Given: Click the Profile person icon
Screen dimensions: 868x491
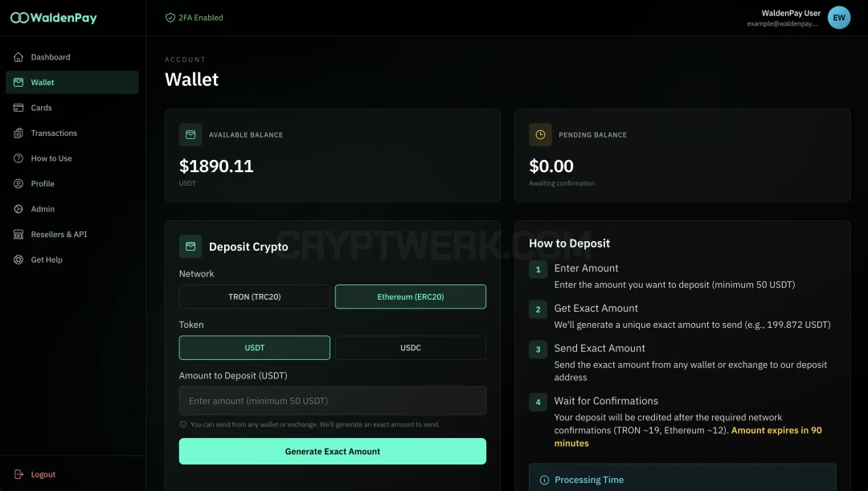Looking at the screenshot, I should click(18, 184).
